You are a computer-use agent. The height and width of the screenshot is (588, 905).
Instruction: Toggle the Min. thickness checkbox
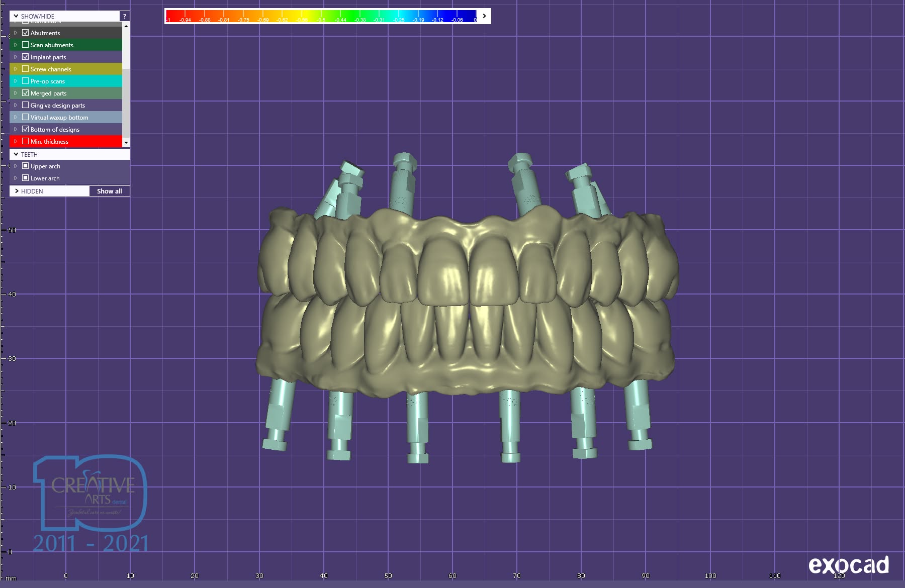pos(25,141)
